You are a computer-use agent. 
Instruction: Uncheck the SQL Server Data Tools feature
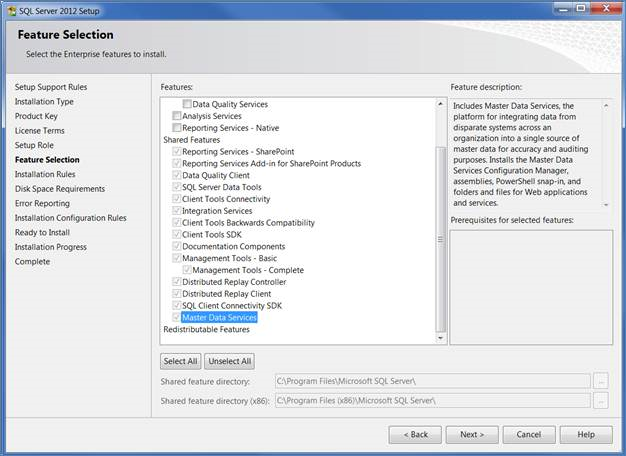click(x=177, y=187)
